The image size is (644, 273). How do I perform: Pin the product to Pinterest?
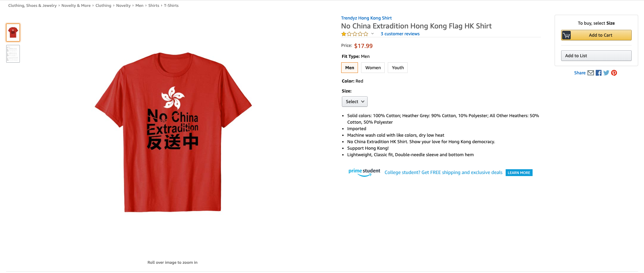(x=614, y=73)
